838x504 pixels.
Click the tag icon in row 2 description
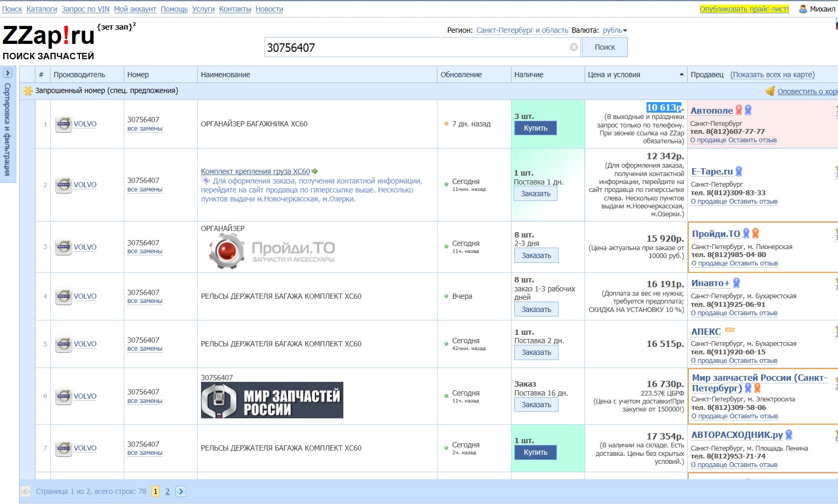pyautogui.click(x=206, y=181)
